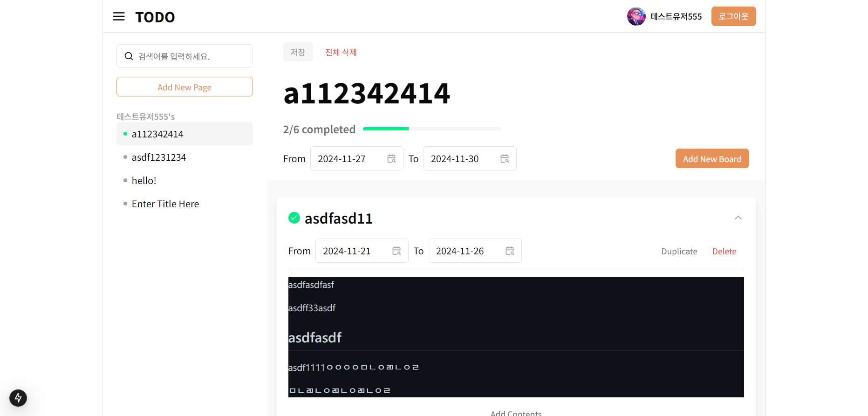Focus the 검색어를 입력하세요 search field
868x416 pixels.
[x=185, y=56]
